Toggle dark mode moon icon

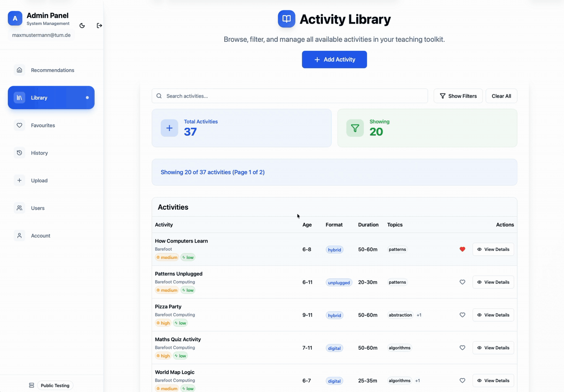82,26
